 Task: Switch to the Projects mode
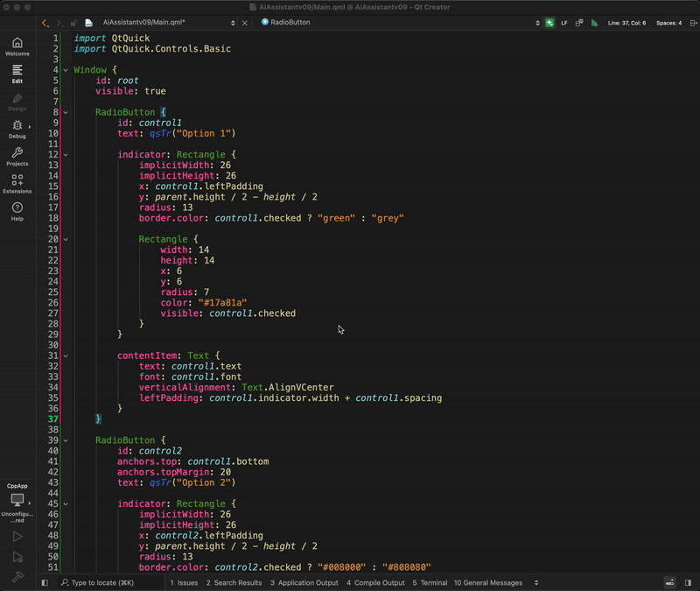coord(17,158)
